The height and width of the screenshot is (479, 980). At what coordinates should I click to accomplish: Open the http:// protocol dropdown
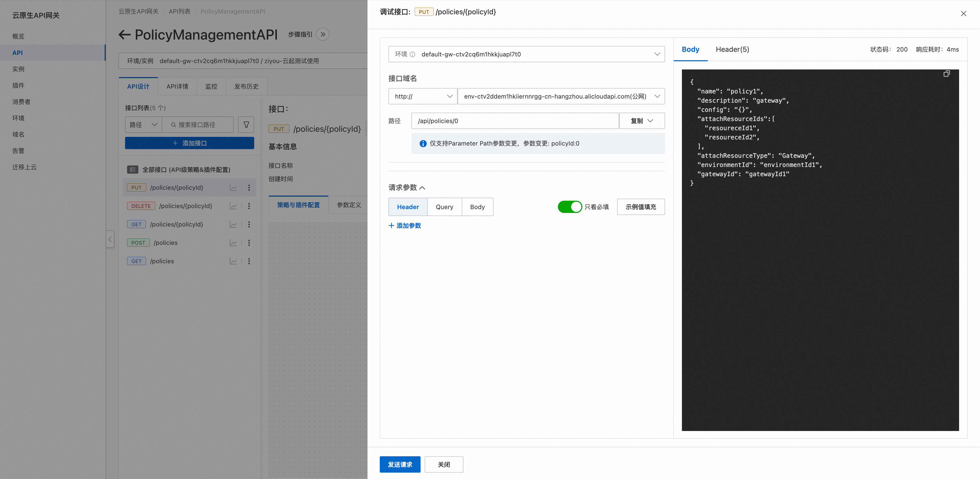(x=423, y=96)
